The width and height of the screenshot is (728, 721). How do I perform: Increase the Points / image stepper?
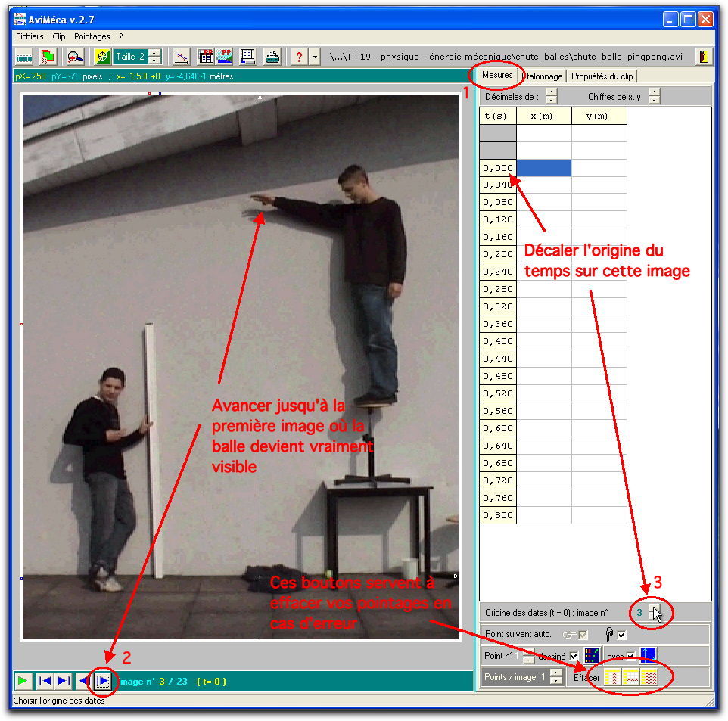coord(556,673)
